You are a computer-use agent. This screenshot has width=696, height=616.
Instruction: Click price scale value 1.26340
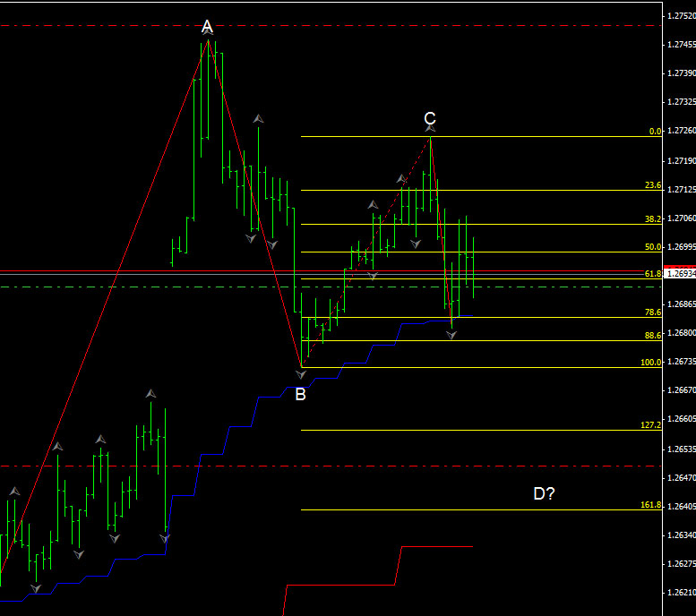pyautogui.click(x=682, y=535)
